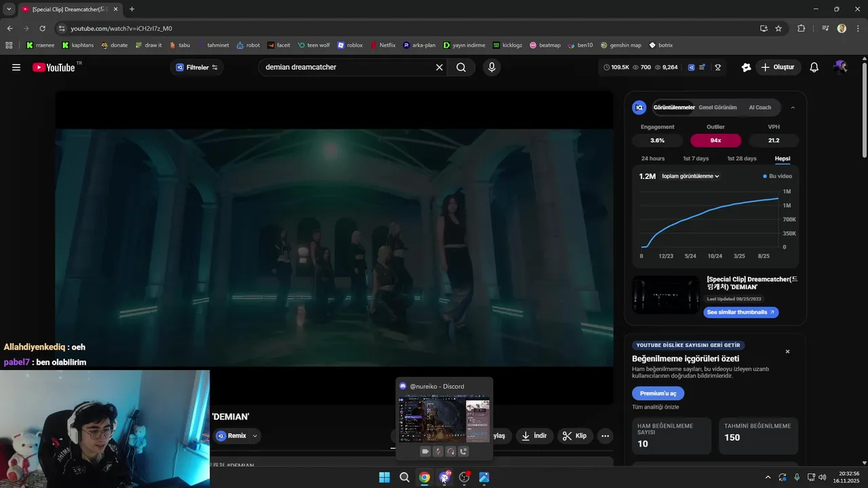The height and width of the screenshot is (488, 868).
Task: Open the vidIQ list icon beside the IQ logo
Action: 703,67
